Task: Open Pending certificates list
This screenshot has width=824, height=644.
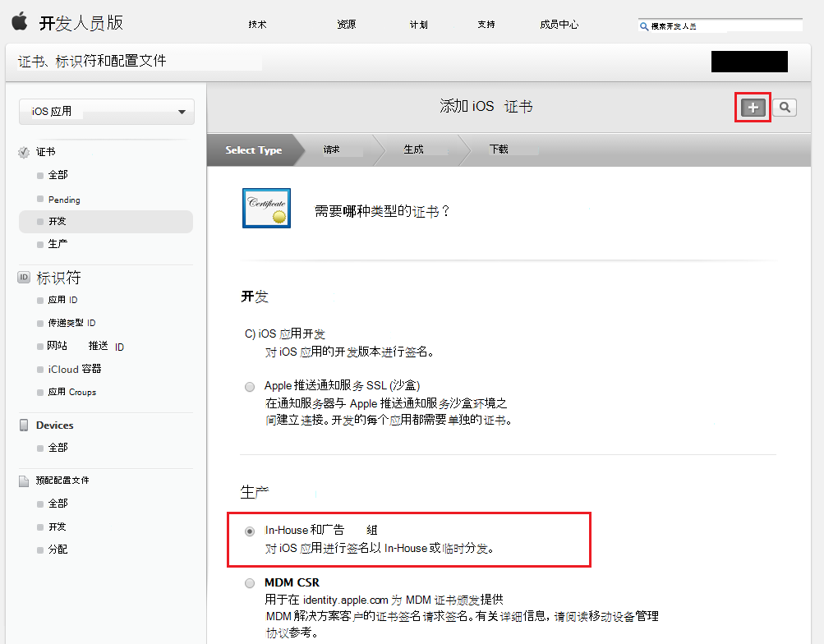Action: [64, 200]
